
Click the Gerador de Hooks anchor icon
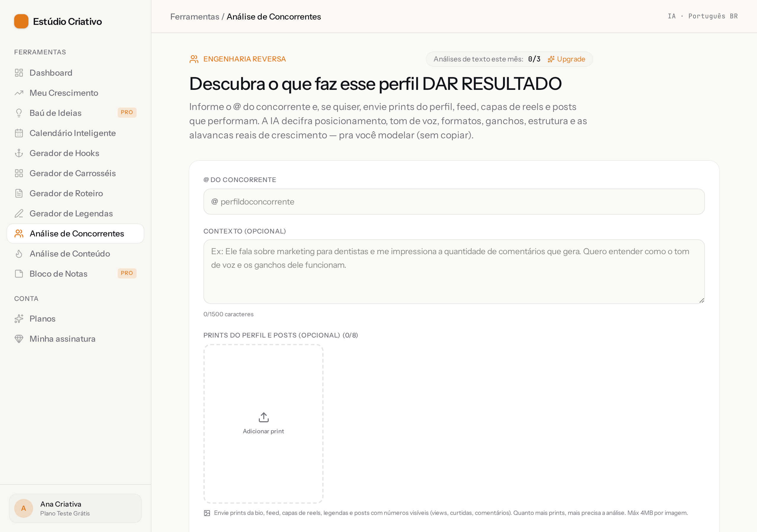19,153
